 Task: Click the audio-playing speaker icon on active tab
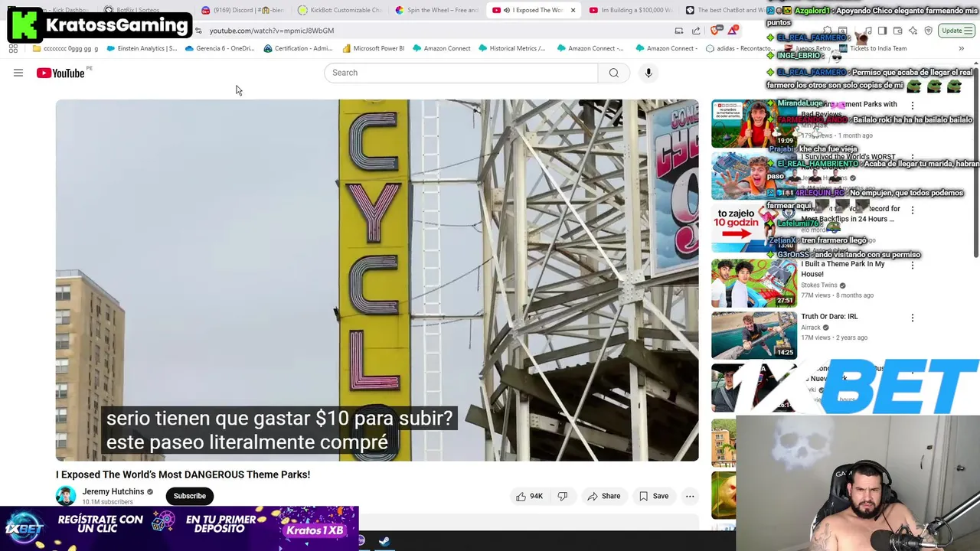point(506,10)
